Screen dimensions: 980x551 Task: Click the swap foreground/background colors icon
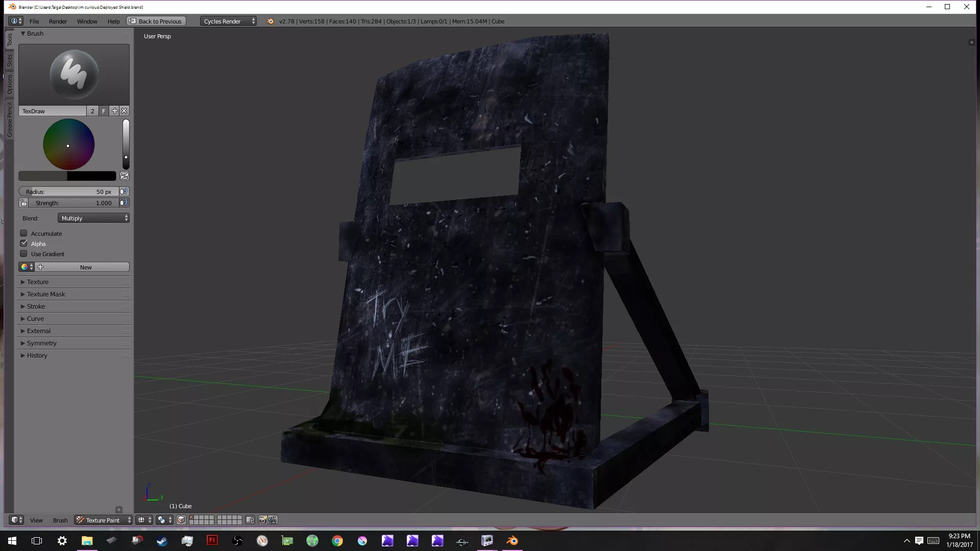(124, 176)
